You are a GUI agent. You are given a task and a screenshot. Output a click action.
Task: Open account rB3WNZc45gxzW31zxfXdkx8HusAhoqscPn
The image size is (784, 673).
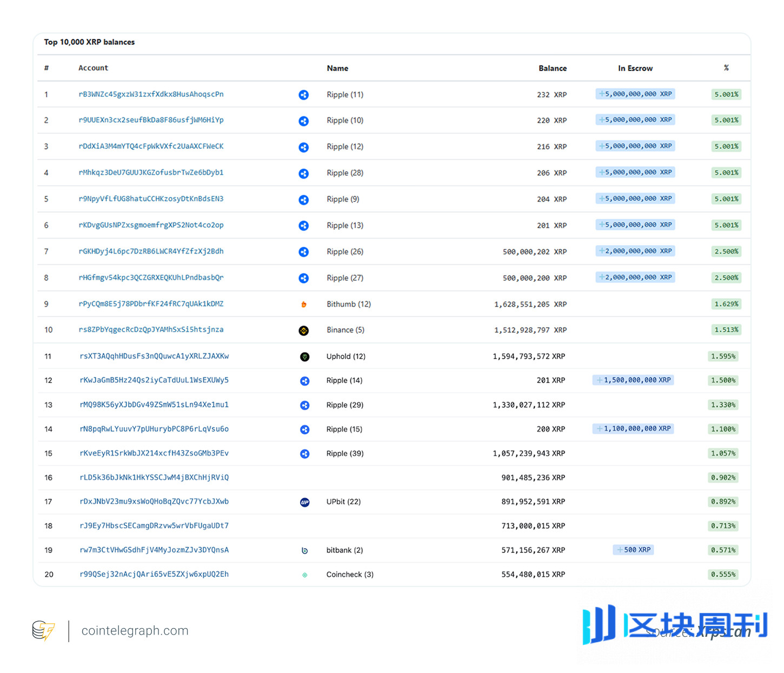(151, 94)
